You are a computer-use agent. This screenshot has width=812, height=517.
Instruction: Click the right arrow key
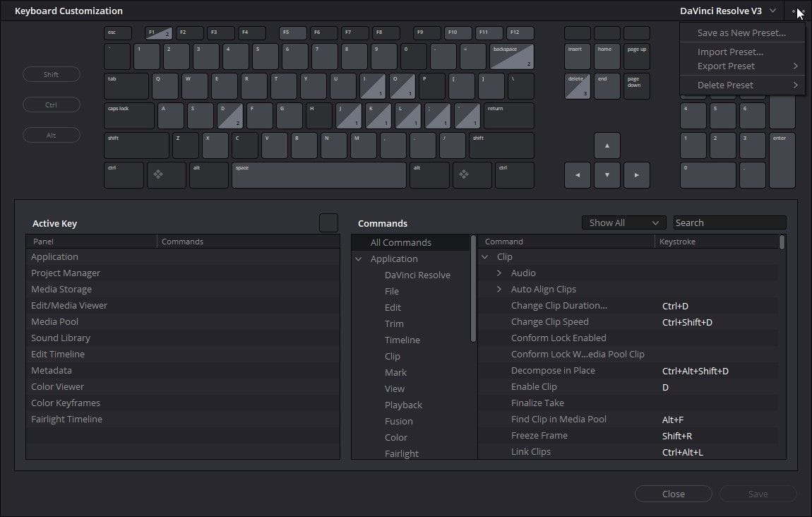click(x=636, y=175)
